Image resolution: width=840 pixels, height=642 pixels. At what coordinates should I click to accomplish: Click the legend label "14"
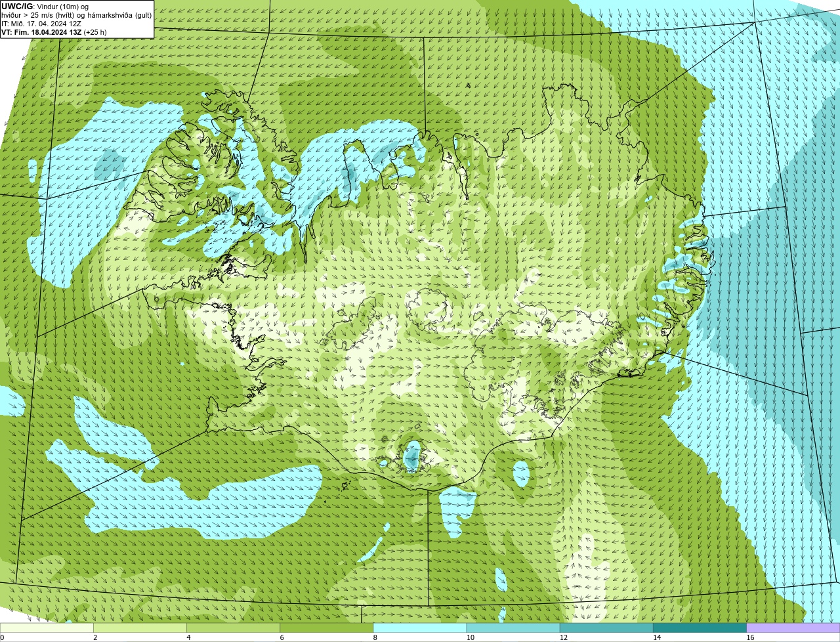[656, 637]
